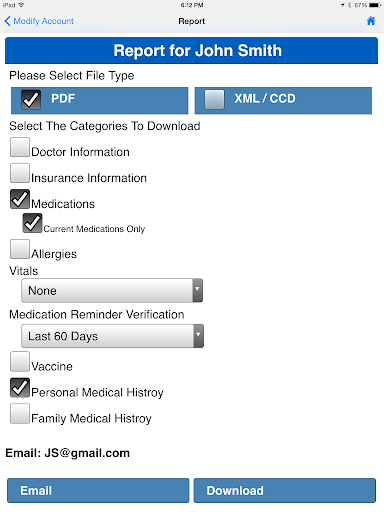The image size is (384, 512).
Task: Expand the Last 60 Days dropdown
Action: pyautogui.click(x=112, y=336)
